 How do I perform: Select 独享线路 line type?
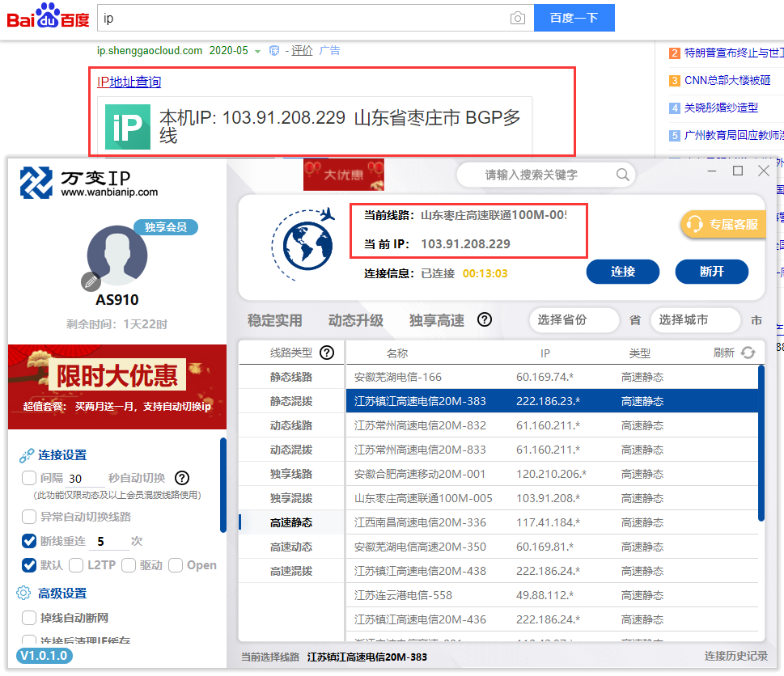coord(291,474)
